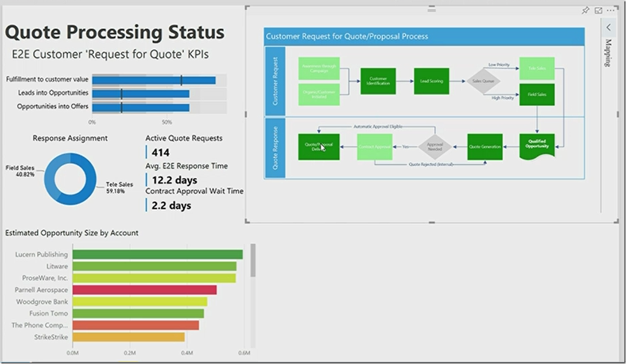Click the Low Priority connector label
This screenshot has height=364, width=626.
(499, 65)
